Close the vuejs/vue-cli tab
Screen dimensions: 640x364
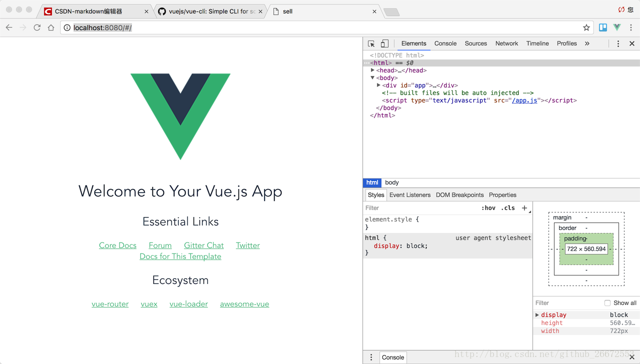pyautogui.click(x=260, y=11)
